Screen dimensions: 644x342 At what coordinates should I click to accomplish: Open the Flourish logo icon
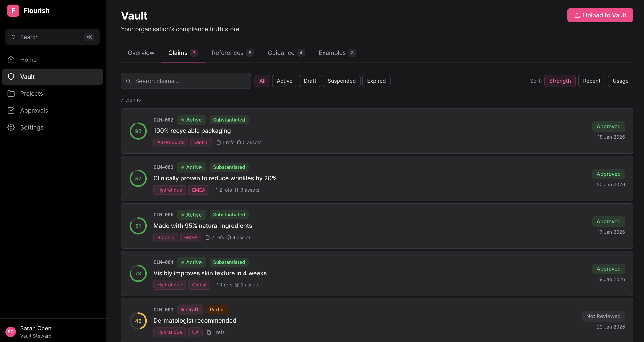coord(13,10)
